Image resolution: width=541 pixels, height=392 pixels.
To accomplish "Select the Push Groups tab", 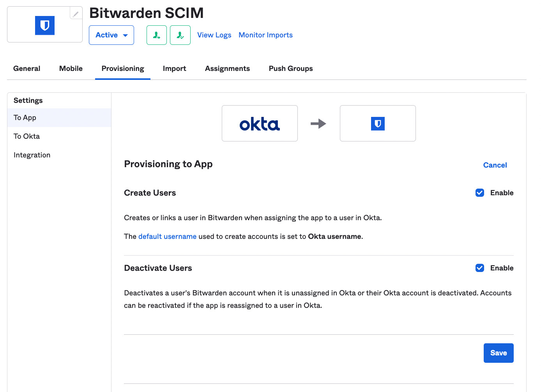I will pyautogui.click(x=291, y=69).
